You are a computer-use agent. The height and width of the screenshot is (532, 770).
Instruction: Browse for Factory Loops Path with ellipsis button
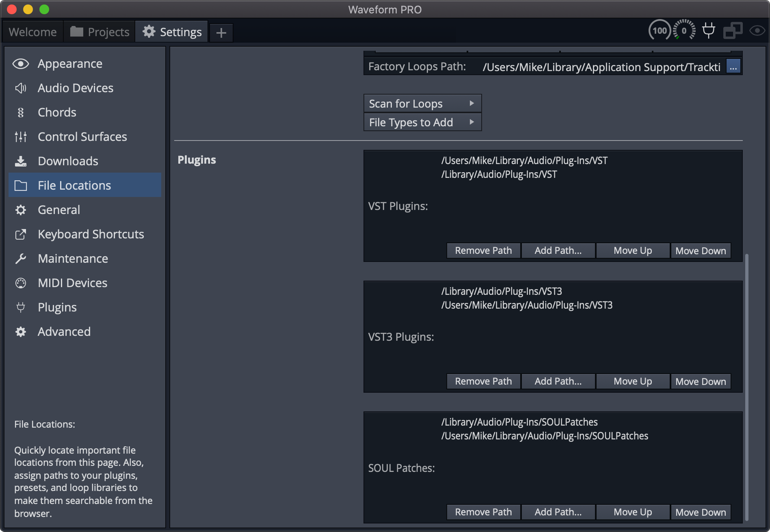click(733, 67)
